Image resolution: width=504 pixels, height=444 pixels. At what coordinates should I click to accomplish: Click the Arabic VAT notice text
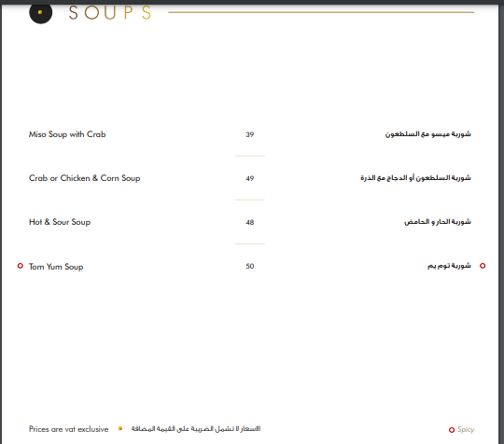pyautogui.click(x=196, y=429)
